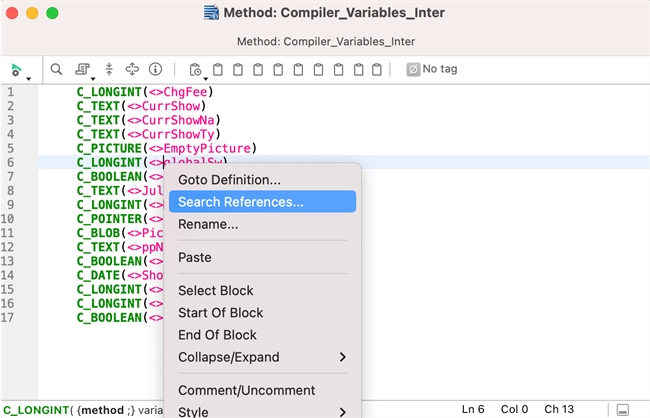Open the No tag dropdown
650x418 pixels.
coord(431,69)
